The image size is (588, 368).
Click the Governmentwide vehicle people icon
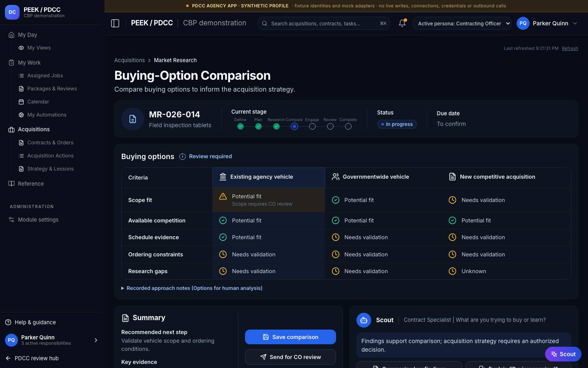tap(336, 177)
